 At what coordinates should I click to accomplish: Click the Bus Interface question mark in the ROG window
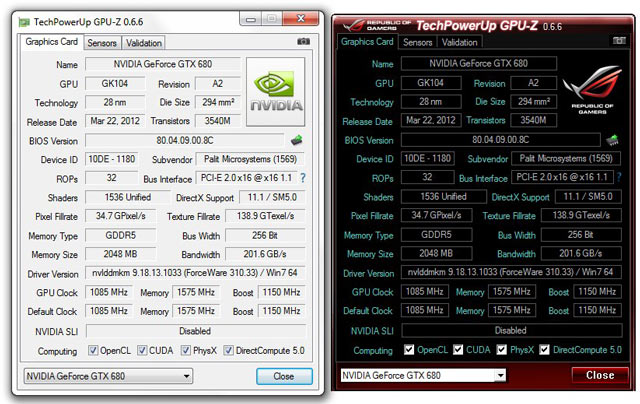pos(619,177)
